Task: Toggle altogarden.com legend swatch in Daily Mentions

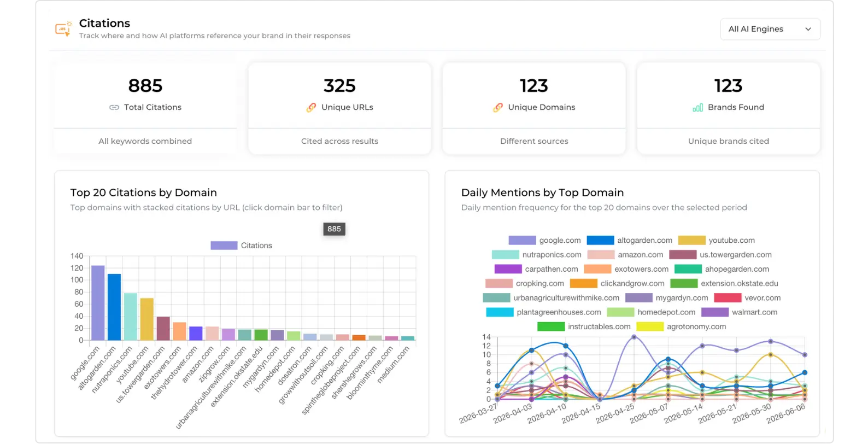Action: point(600,240)
